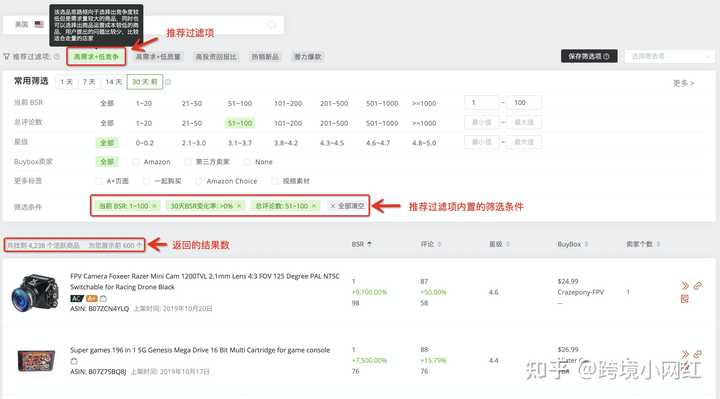Click the info icon after 30天前
This screenshot has width=720, height=399.
click(168, 82)
